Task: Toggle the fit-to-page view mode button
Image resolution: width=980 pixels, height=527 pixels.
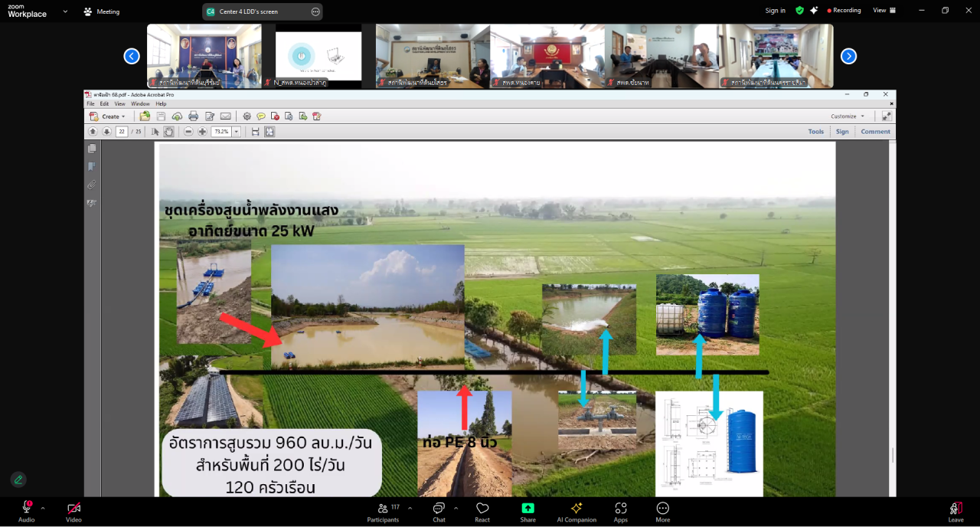Action: 269,132
